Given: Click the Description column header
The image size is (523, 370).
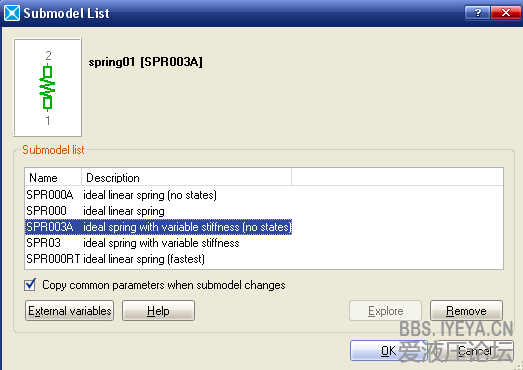Looking at the screenshot, I should (x=186, y=177).
